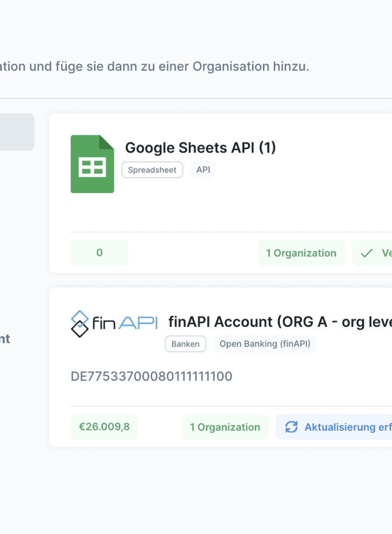Select the API tag on Google Sheets
This screenshot has height=534, width=392.
(203, 170)
